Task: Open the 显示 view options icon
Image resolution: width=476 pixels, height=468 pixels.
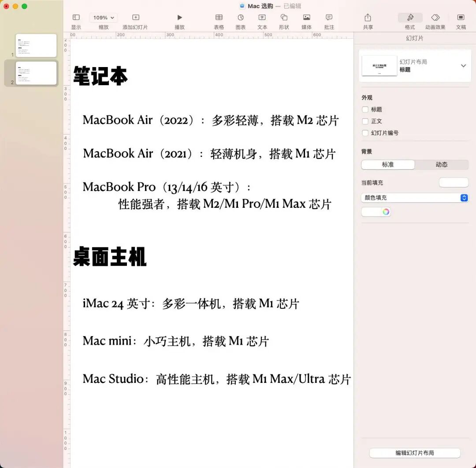Action: click(x=76, y=17)
